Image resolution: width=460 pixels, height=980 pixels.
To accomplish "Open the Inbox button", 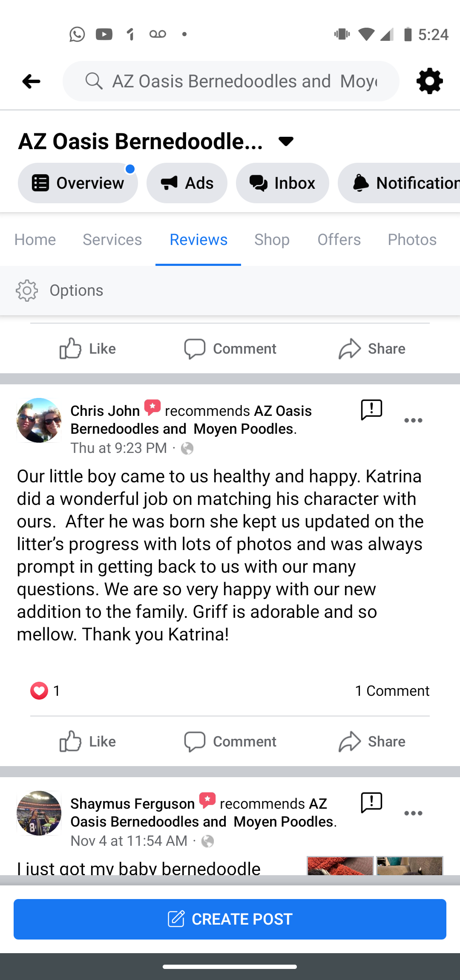I will 282,183.
